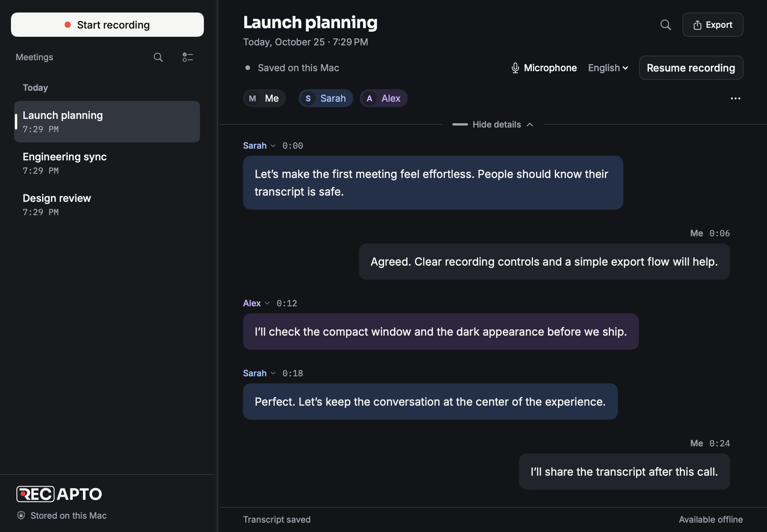Click the Transcript saved status text
This screenshot has width=767, height=532.
277,519
